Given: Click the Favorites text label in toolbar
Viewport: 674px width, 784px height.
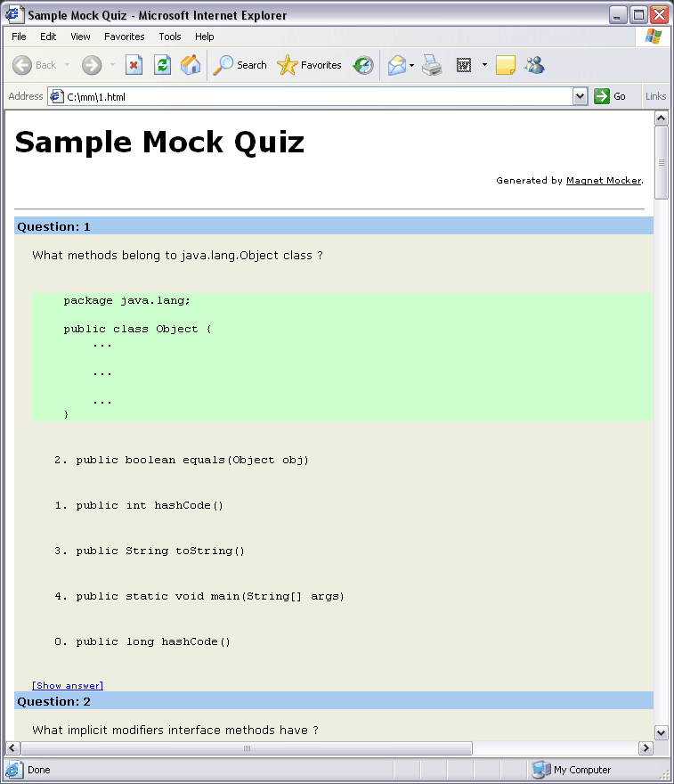Looking at the screenshot, I should coord(321,65).
